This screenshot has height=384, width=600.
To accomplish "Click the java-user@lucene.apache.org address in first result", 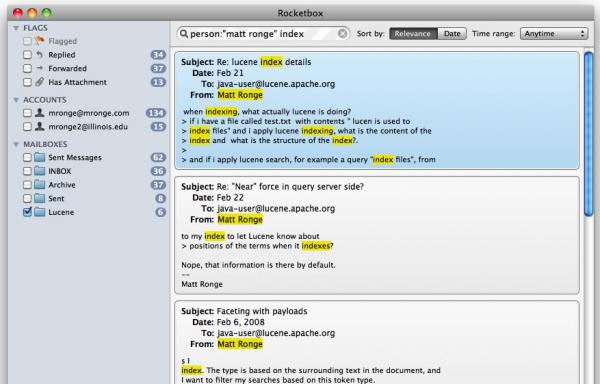I will pos(276,84).
